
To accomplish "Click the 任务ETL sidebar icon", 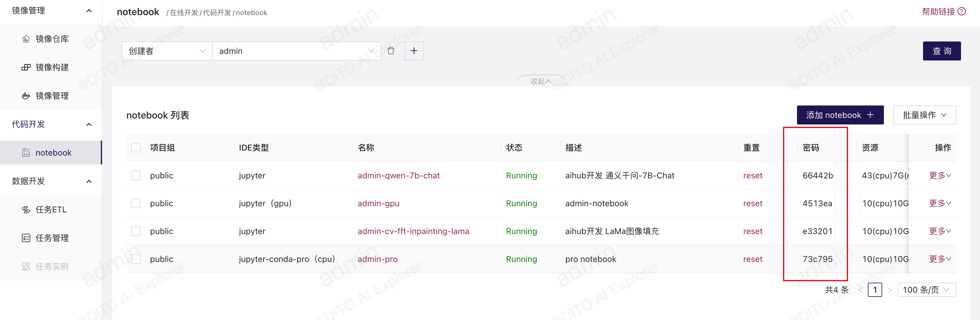I will [x=26, y=209].
